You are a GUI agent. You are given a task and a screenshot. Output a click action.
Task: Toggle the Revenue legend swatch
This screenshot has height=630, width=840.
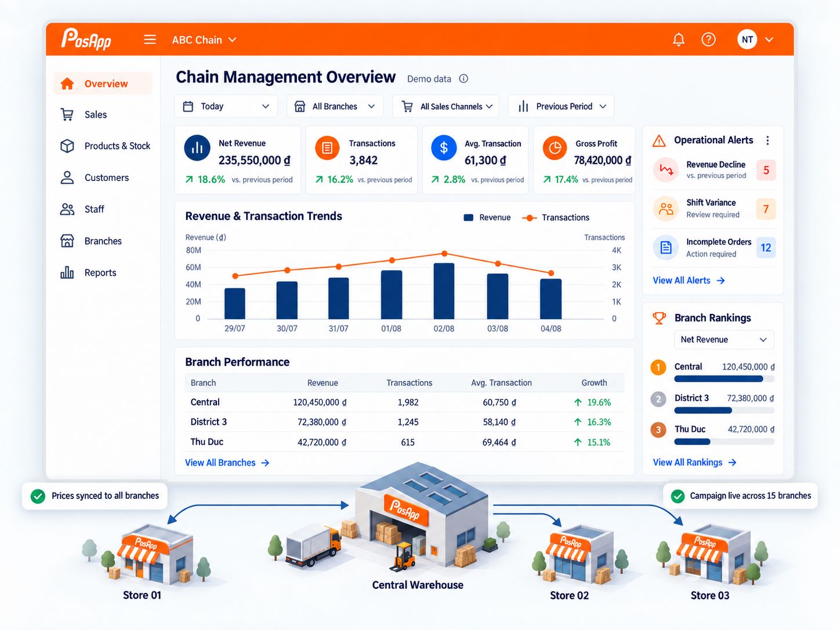point(469,218)
